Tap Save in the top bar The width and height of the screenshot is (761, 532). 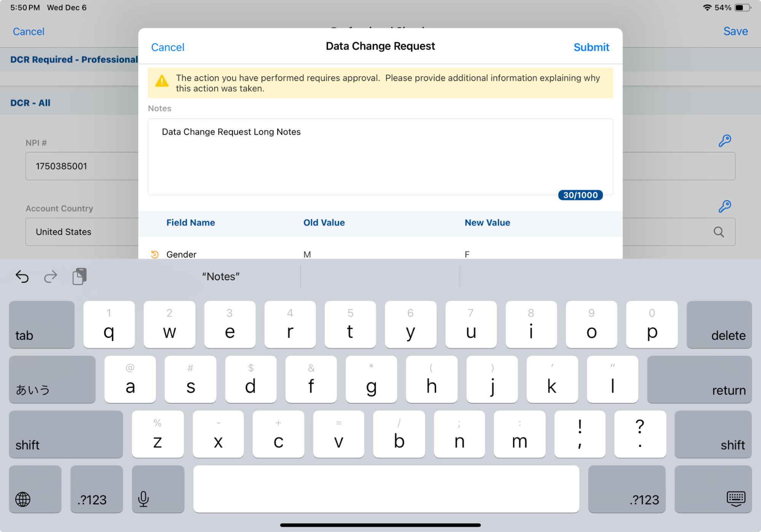(x=735, y=31)
